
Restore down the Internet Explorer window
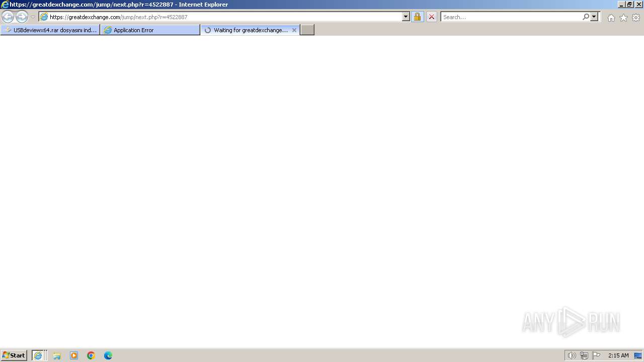[630, 5]
